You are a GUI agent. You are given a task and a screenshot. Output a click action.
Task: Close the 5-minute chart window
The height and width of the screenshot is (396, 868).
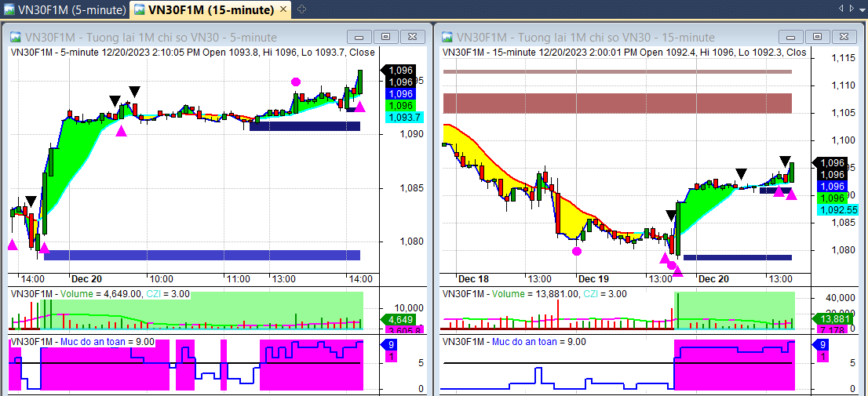click(x=411, y=37)
